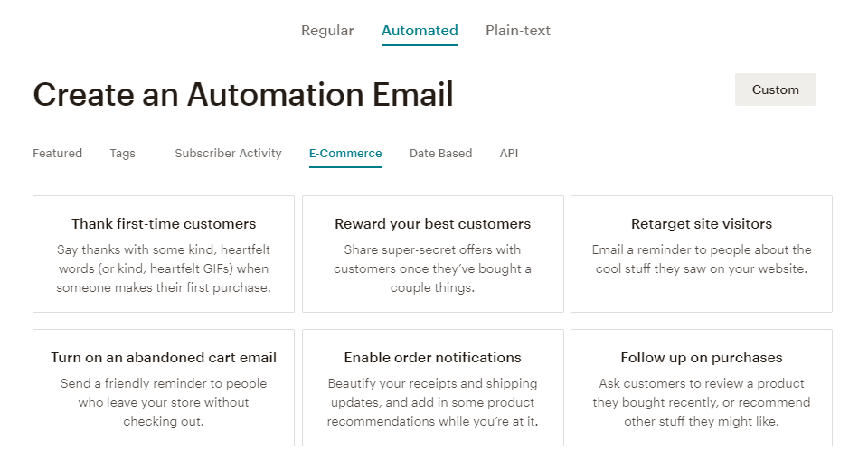Click the Create an Automation Email heading
Screen dimensions: 868x460
[243, 94]
